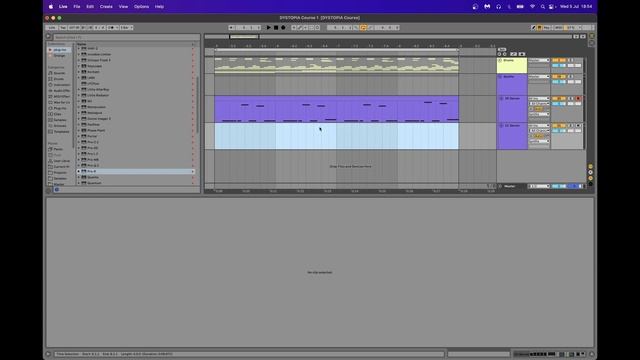This screenshot has width=640, height=360.
Task: Start playback with the Play button
Action: 269,28
